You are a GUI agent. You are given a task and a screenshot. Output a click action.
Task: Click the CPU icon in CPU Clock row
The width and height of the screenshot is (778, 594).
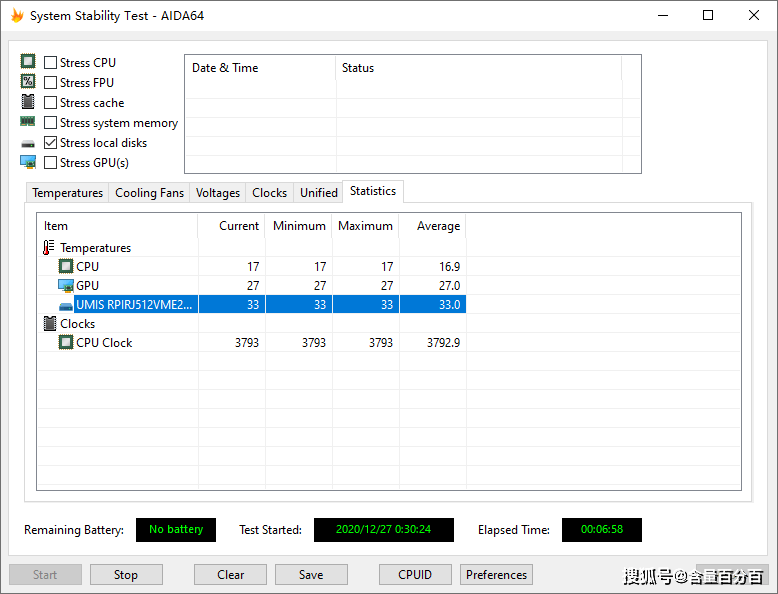[65, 342]
